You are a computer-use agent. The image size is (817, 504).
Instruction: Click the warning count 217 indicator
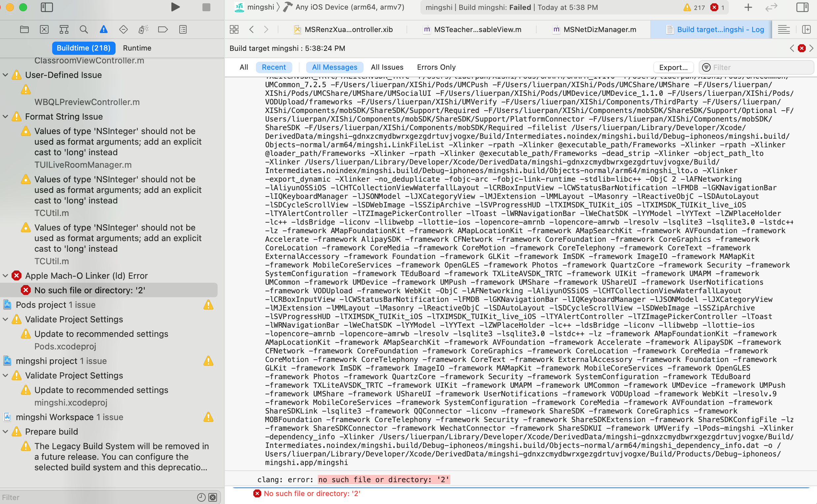click(x=694, y=7)
